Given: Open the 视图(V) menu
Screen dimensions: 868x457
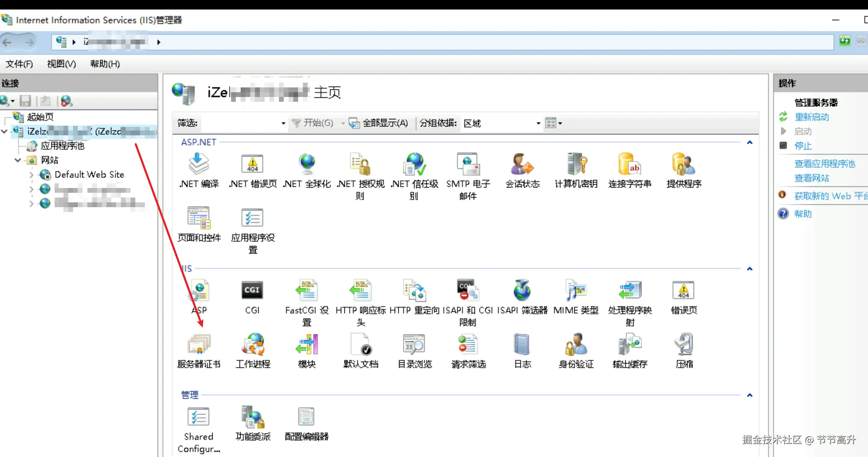Looking at the screenshot, I should [x=61, y=64].
